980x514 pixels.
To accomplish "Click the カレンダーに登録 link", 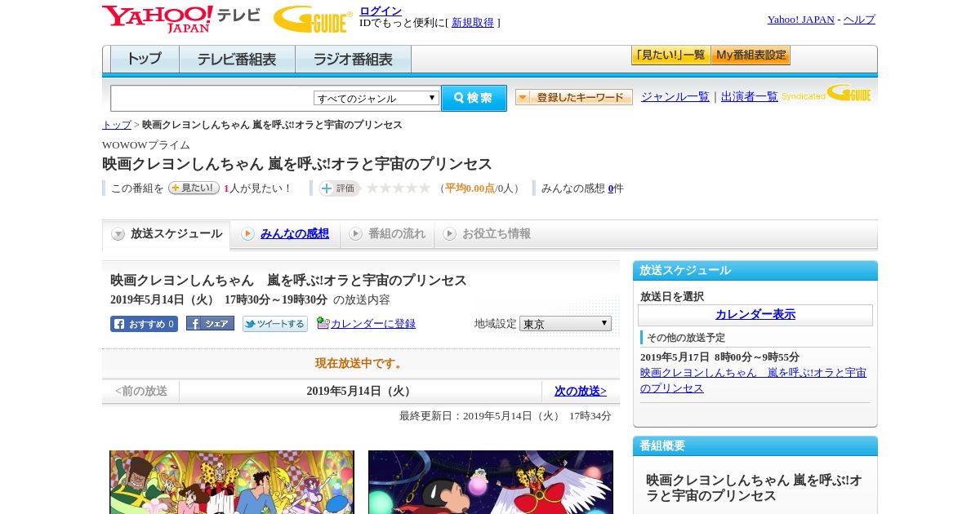I will 373,324.
